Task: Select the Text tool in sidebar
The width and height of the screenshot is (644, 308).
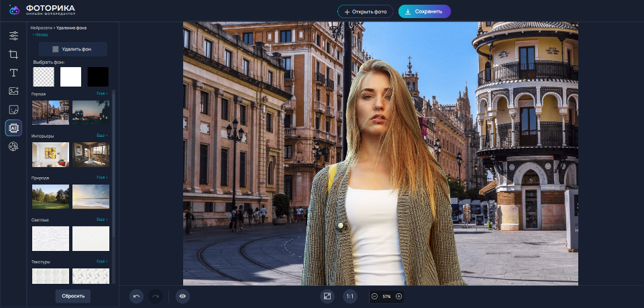Action: (13, 72)
